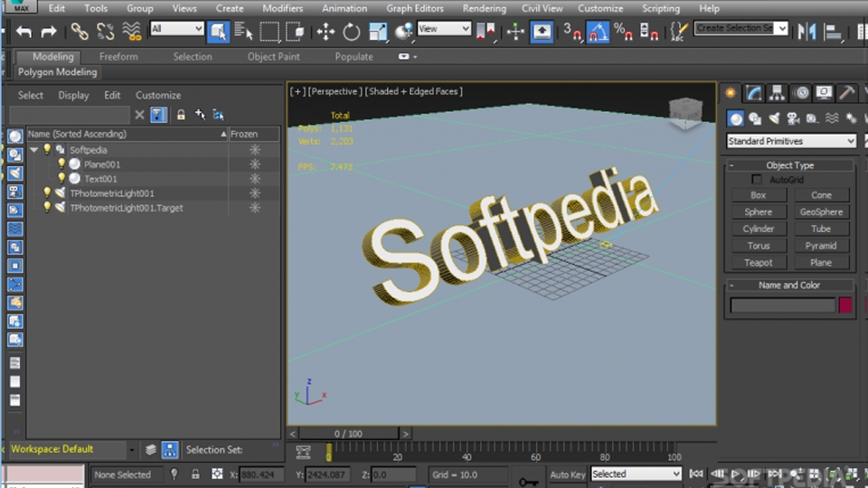This screenshot has height=488, width=868.
Task: Toggle frozen state for Plane001
Action: tap(255, 164)
